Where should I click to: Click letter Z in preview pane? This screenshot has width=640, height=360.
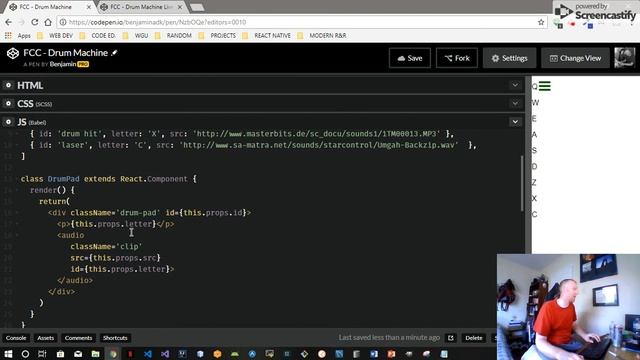(534, 182)
